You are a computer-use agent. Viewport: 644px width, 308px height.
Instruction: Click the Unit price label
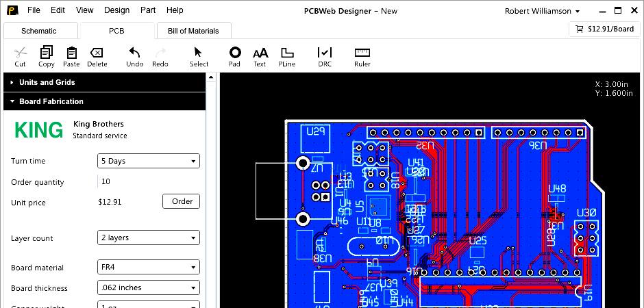[x=28, y=203]
